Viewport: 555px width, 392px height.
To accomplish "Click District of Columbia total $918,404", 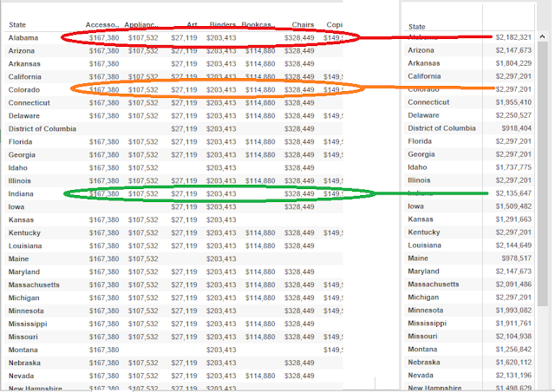I will point(517,128).
